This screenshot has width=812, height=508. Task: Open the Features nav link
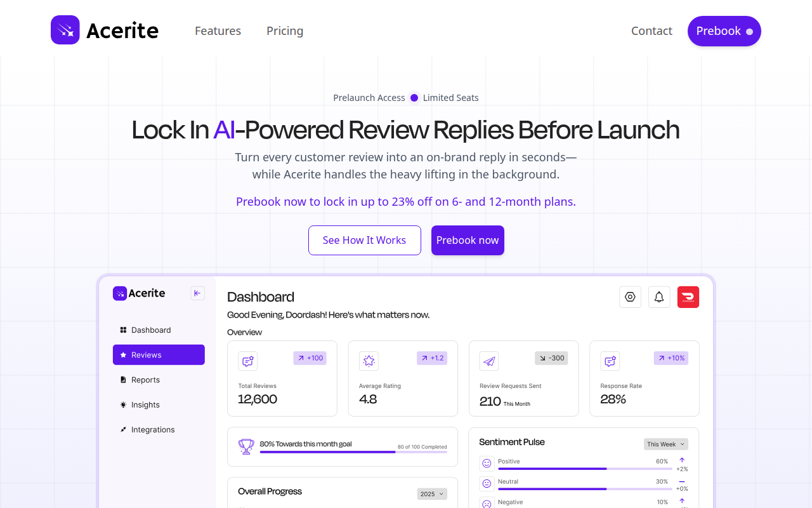coord(218,30)
